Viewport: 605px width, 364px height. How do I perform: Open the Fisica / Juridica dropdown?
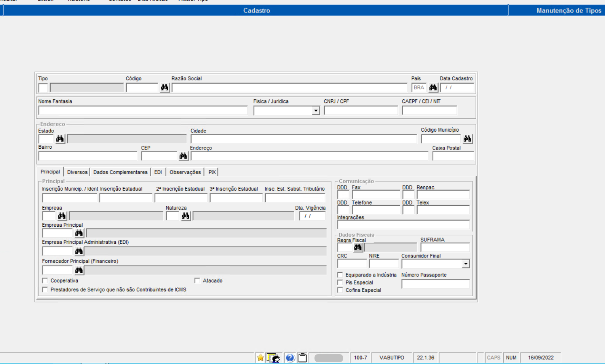(x=316, y=111)
